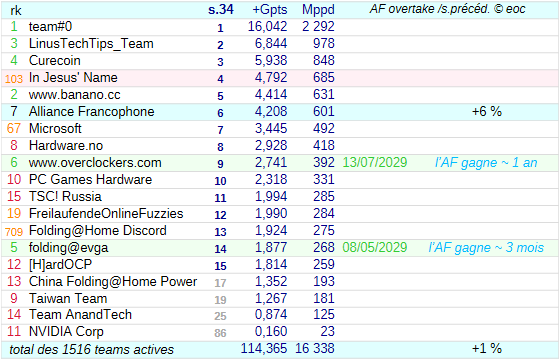This screenshot has height=360, width=560.
Task: Click the date 13/07/2029
Action: coord(375,162)
